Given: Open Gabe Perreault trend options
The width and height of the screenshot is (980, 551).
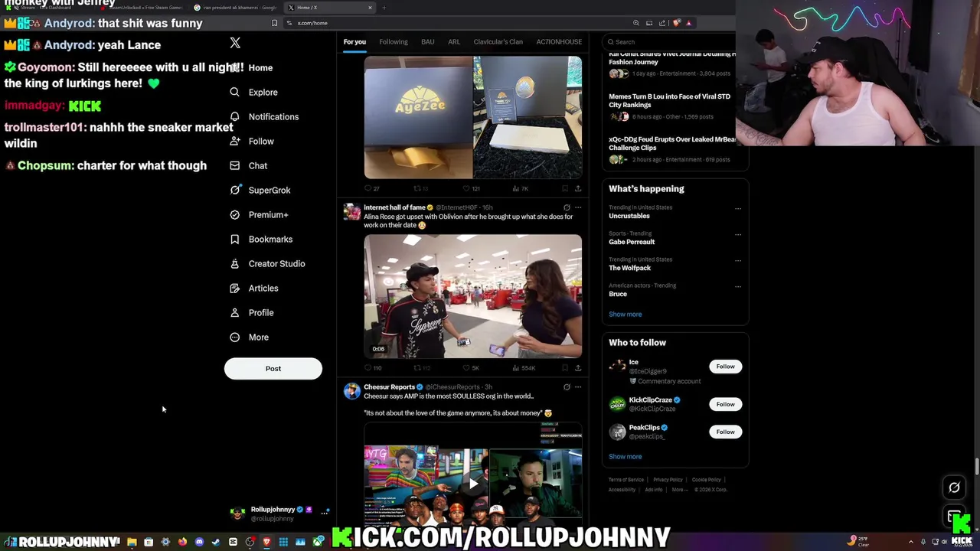Looking at the screenshot, I should tap(738, 234).
